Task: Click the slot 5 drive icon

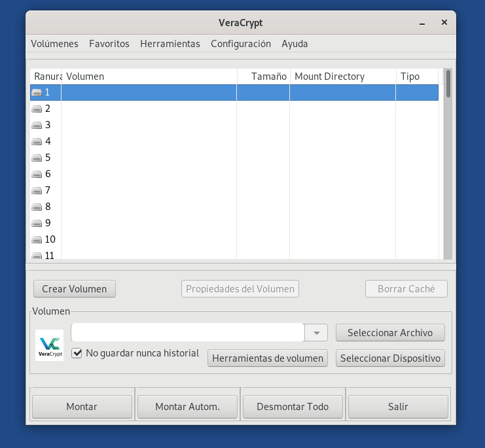Action: 37,158
